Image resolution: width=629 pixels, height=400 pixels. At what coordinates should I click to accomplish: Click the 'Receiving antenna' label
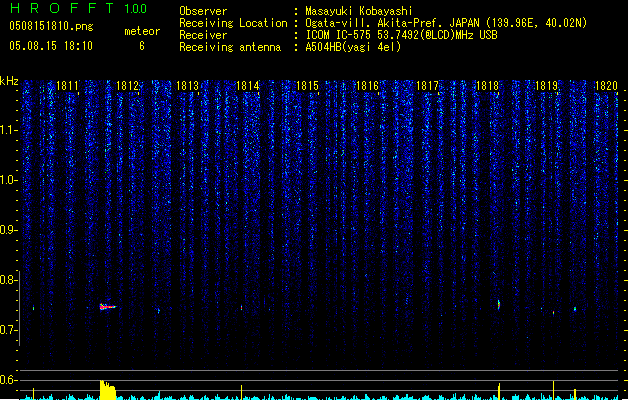(x=230, y=47)
